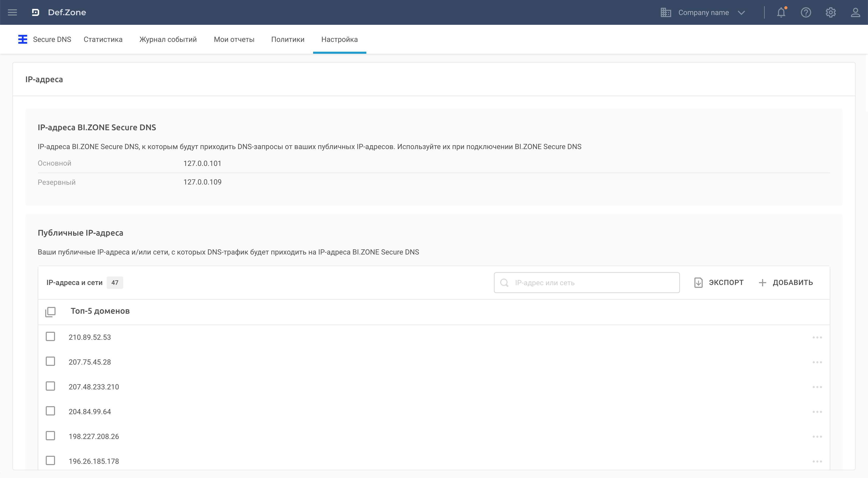Click the Secure DNS product icon
Viewport: 868px width, 478px height.
[x=22, y=40]
